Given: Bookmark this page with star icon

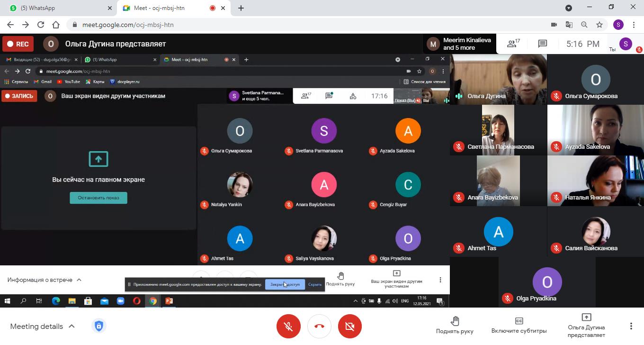Looking at the screenshot, I should (x=599, y=25).
